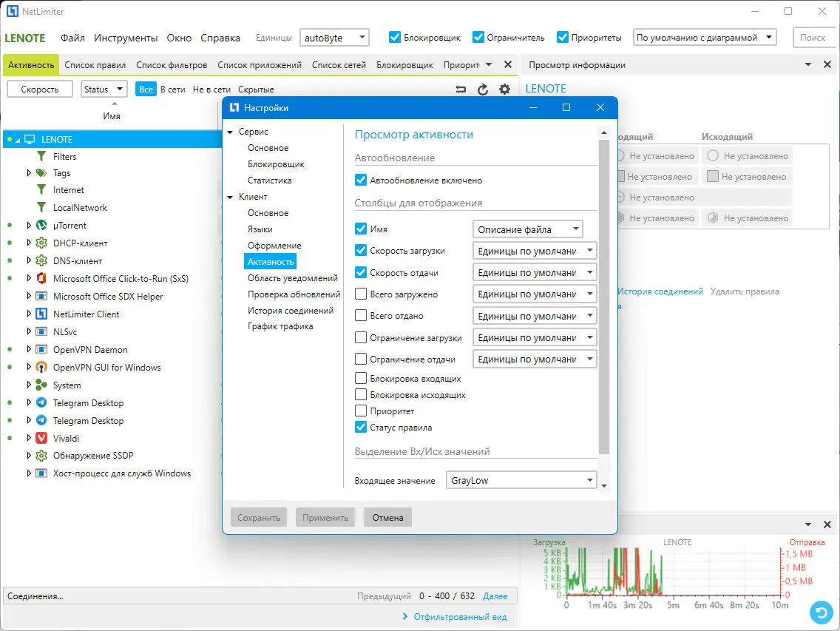Click the Microsoft Office SDX Helper icon
Image resolution: width=840 pixels, height=631 pixels.
[x=41, y=296]
